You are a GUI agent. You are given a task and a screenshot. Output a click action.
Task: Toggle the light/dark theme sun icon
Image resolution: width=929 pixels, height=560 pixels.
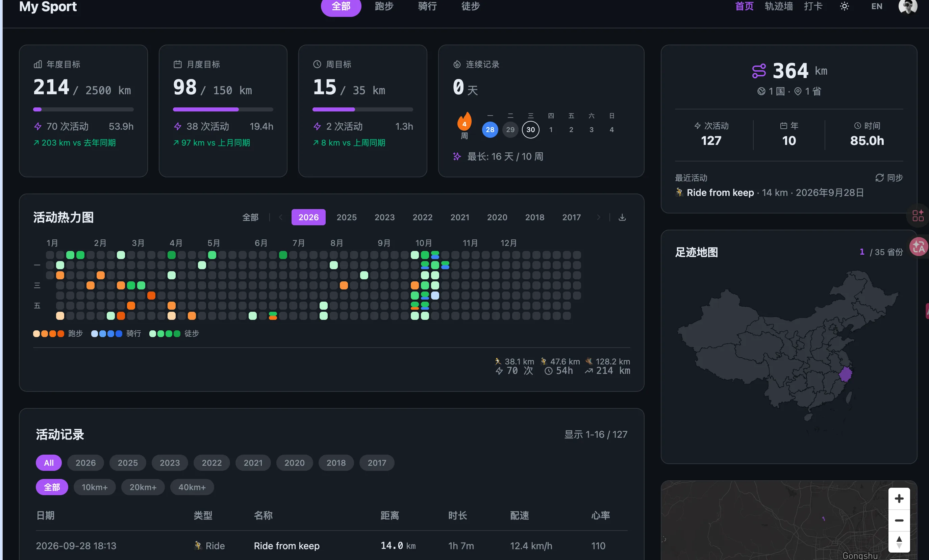844,6
